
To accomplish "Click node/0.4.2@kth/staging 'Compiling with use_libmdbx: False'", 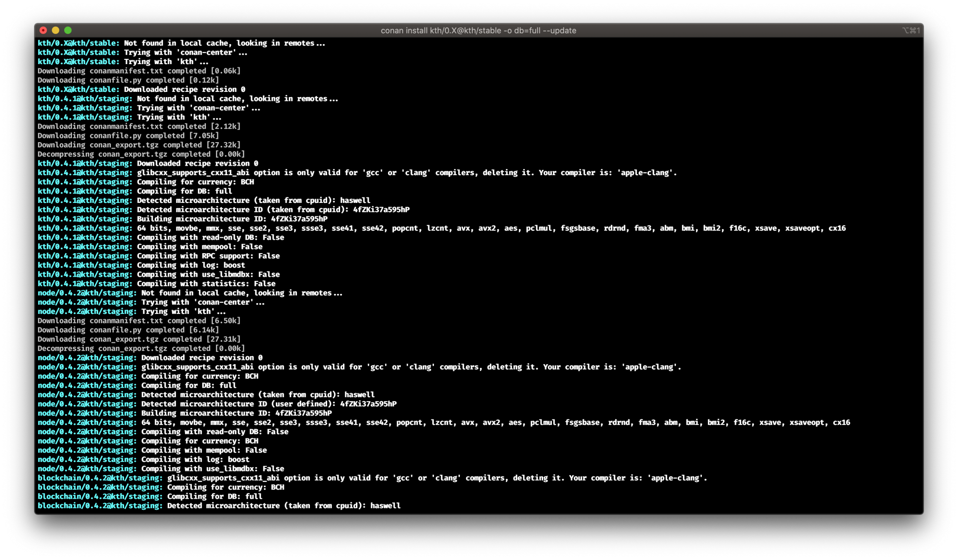I will (x=161, y=469).
